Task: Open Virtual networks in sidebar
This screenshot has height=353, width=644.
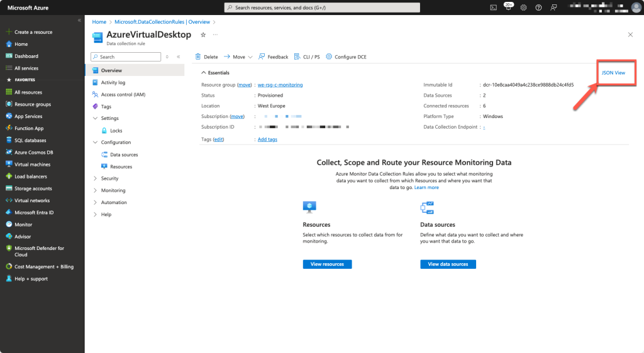Action: [x=32, y=200]
